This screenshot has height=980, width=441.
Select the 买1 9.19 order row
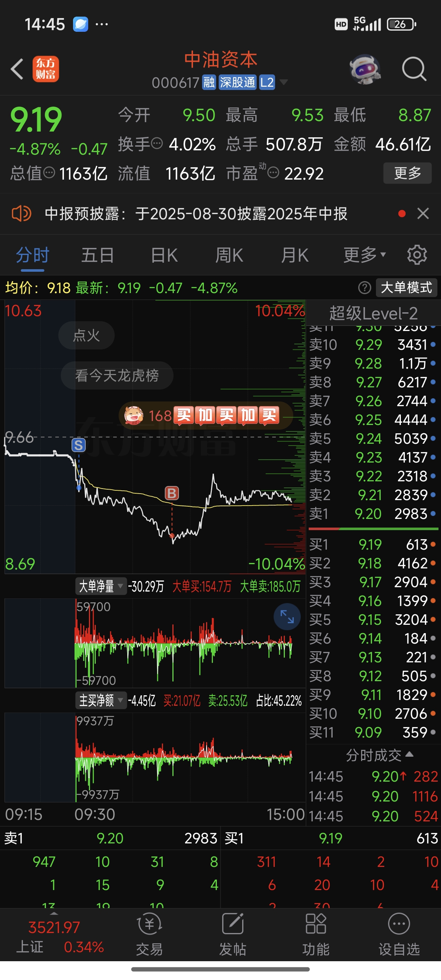pyautogui.click(x=373, y=545)
